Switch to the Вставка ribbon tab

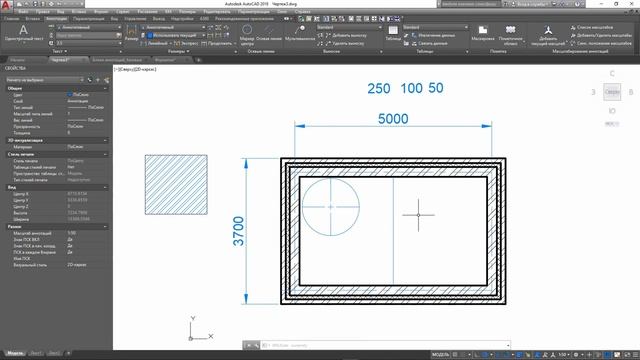click(x=33, y=19)
